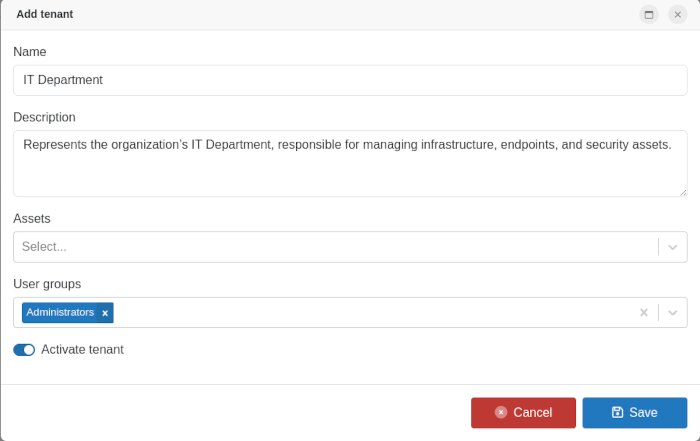Remove the Administrators tag from User groups
The image size is (700, 441).
[x=105, y=313]
